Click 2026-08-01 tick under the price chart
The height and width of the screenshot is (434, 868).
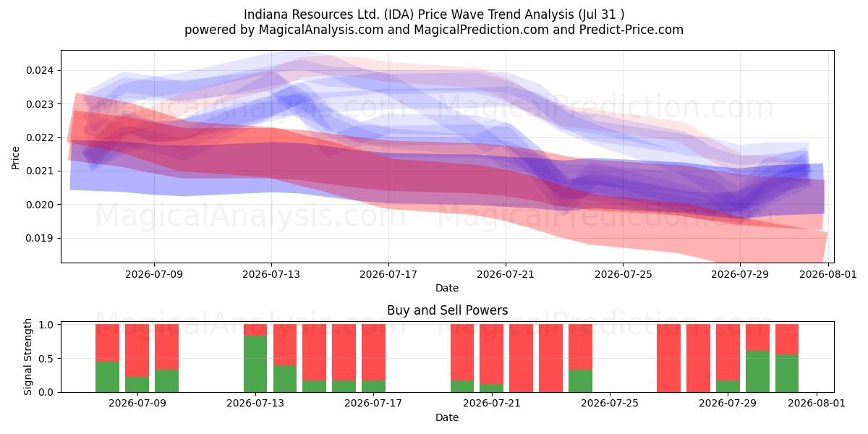828,274
